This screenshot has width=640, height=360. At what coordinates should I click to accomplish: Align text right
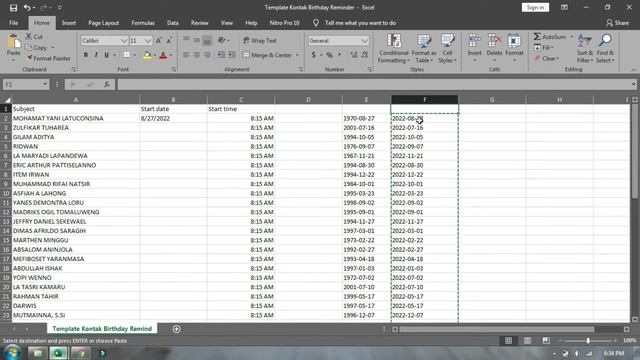(x=207, y=55)
